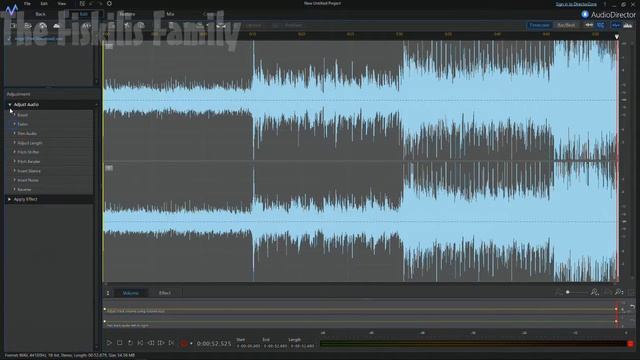This screenshot has width=640, height=360.
Task: Click the playhead marker at timeline end
Action: (x=617, y=37)
